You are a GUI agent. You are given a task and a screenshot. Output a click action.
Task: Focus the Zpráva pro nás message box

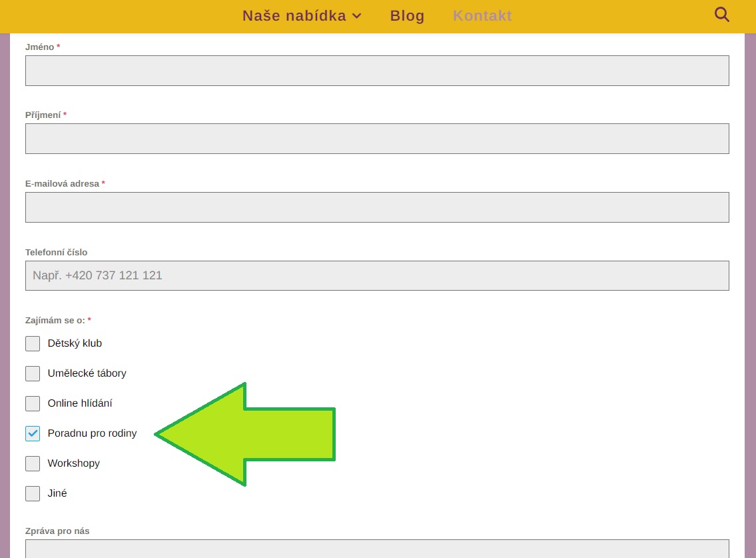point(377,549)
